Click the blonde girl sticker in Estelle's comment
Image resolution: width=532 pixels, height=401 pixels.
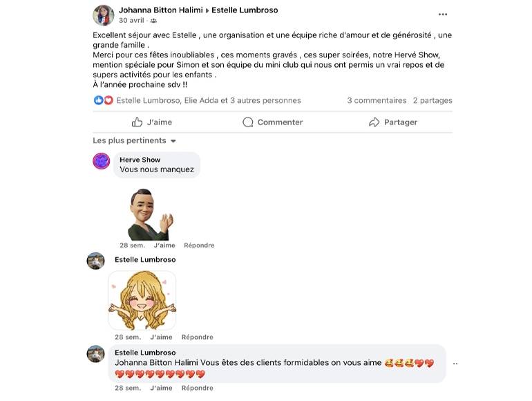coord(142,300)
